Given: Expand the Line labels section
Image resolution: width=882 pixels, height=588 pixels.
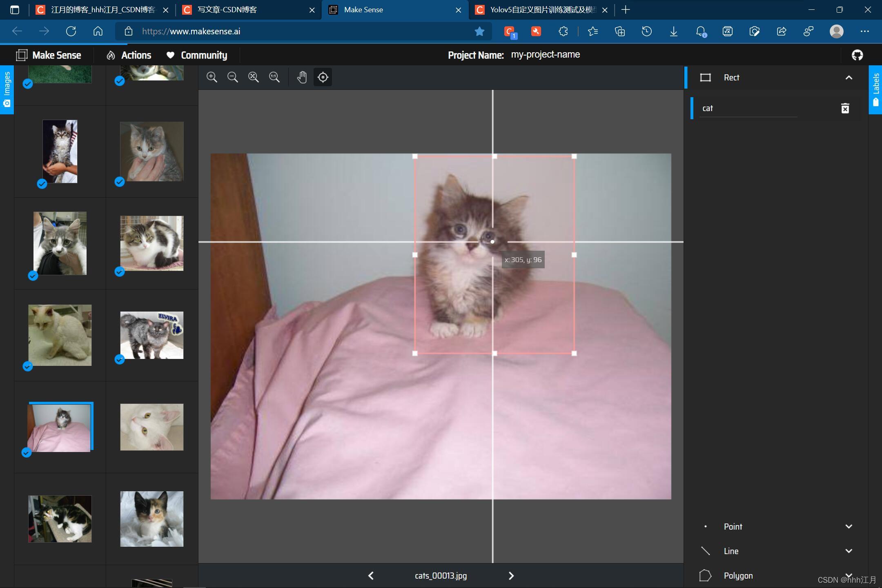Looking at the screenshot, I should pyautogui.click(x=849, y=551).
